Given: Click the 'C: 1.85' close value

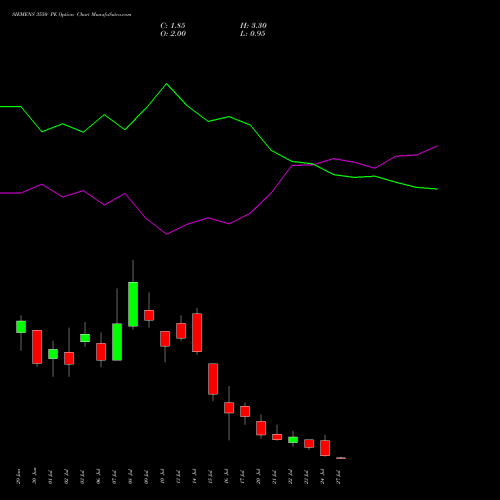Looking at the screenshot, I should point(173,26).
